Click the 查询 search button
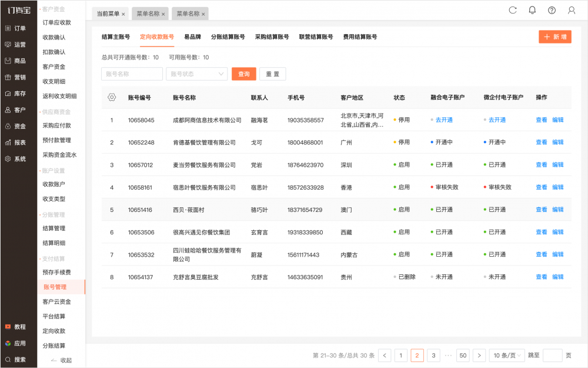The height and width of the screenshot is (368, 588). click(244, 74)
